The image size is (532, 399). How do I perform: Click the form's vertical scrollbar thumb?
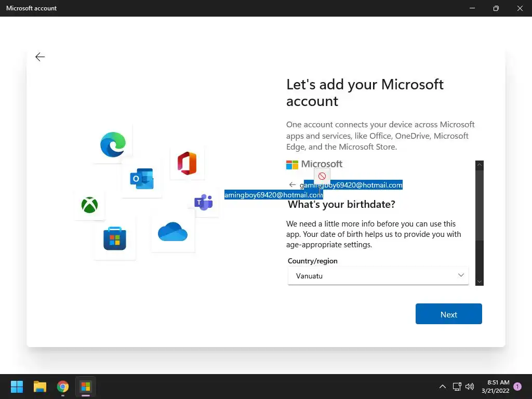coord(480,205)
